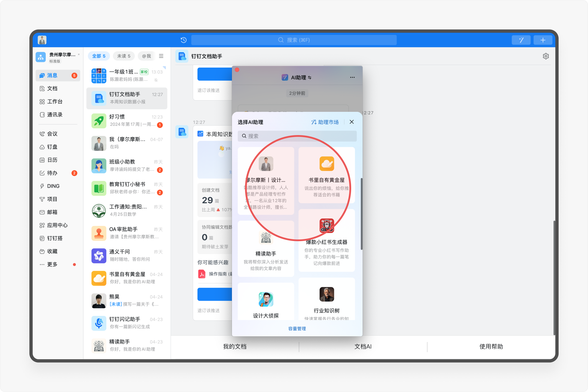Click 容量管理 link at panel bottom
588x392 pixels.
[x=297, y=329]
